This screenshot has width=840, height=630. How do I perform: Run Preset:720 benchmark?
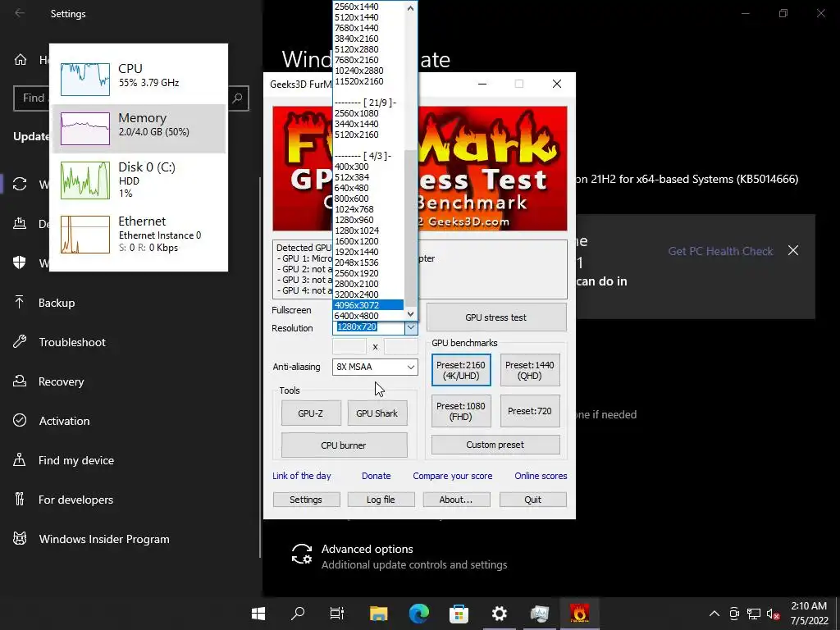tap(530, 411)
